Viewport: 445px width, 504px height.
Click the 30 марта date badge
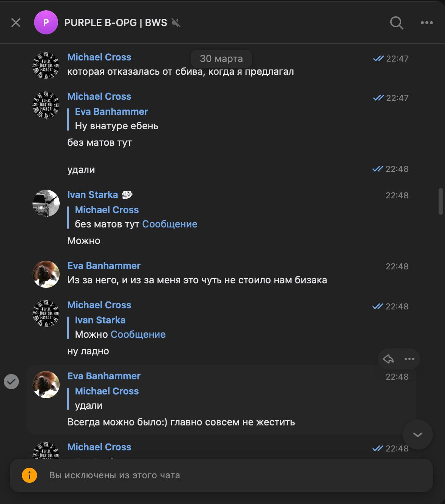pos(221,59)
